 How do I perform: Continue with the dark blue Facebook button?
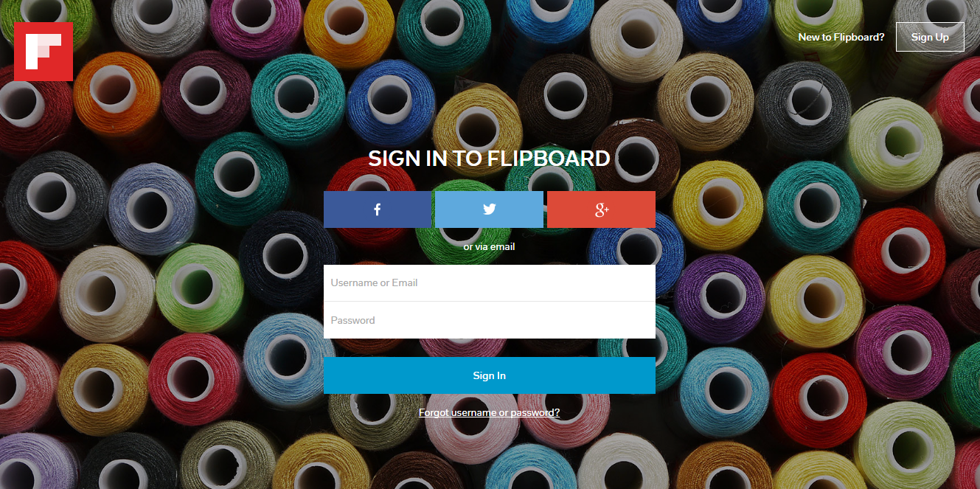tap(378, 209)
